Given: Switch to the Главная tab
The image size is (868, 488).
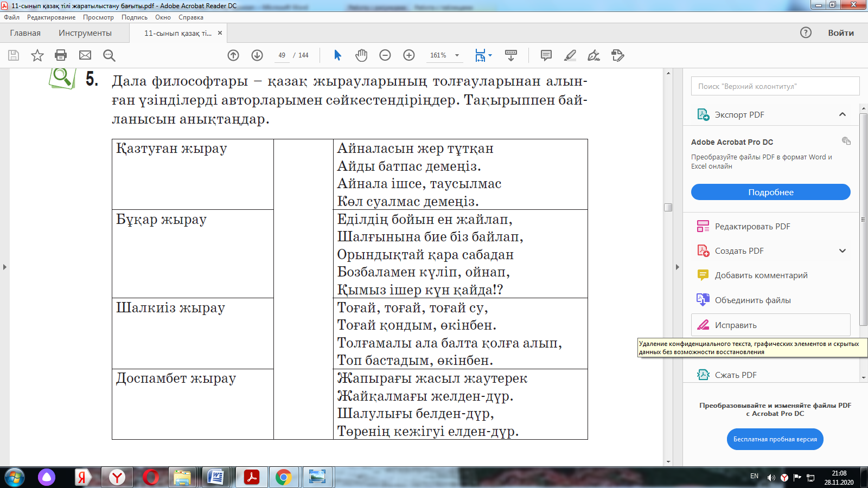Looking at the screenshot, I should pos(25,33).
